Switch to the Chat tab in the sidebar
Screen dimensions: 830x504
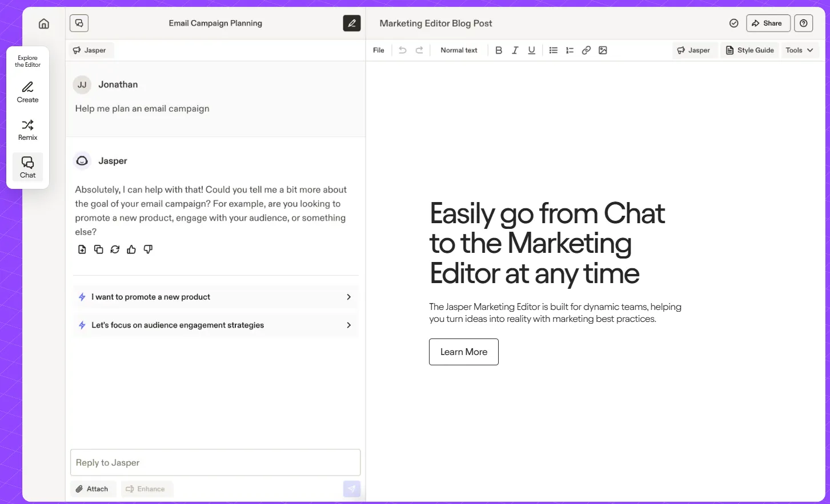[x=27, y=167]
